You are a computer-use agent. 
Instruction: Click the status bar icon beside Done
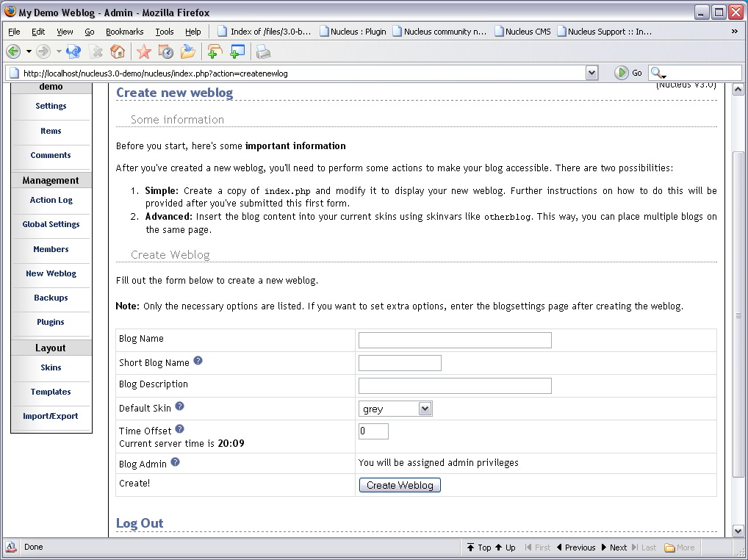click(10, 547)
